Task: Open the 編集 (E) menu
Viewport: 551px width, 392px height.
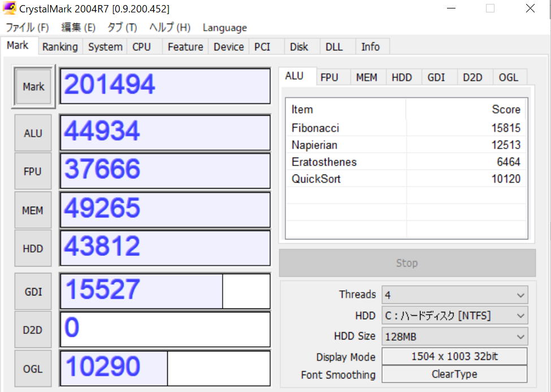Action: 78,28
